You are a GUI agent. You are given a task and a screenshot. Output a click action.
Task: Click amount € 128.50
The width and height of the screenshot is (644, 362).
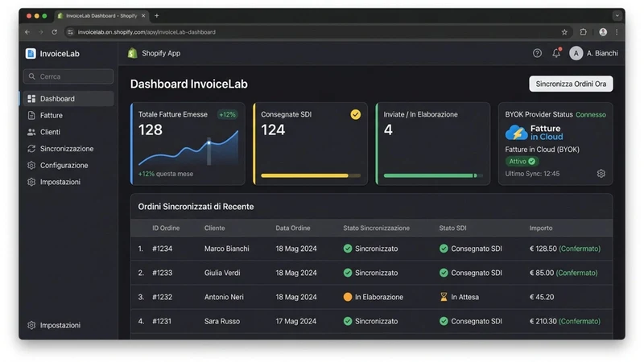543,249
